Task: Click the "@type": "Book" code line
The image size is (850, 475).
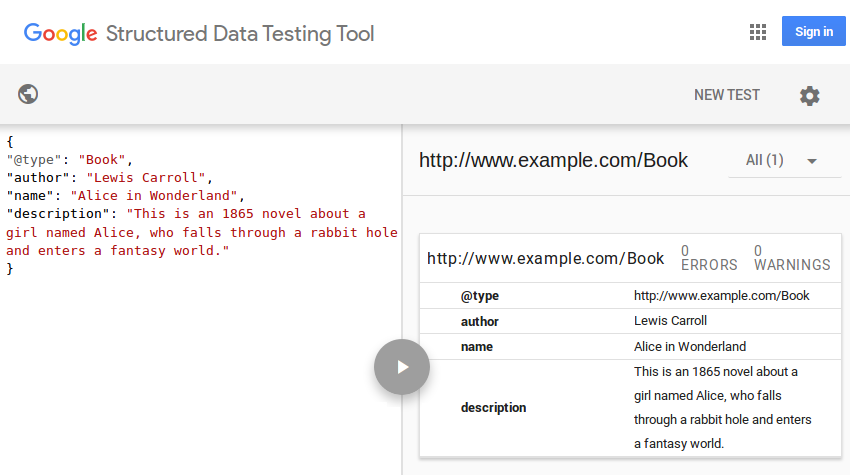Action: click(69, 160)
